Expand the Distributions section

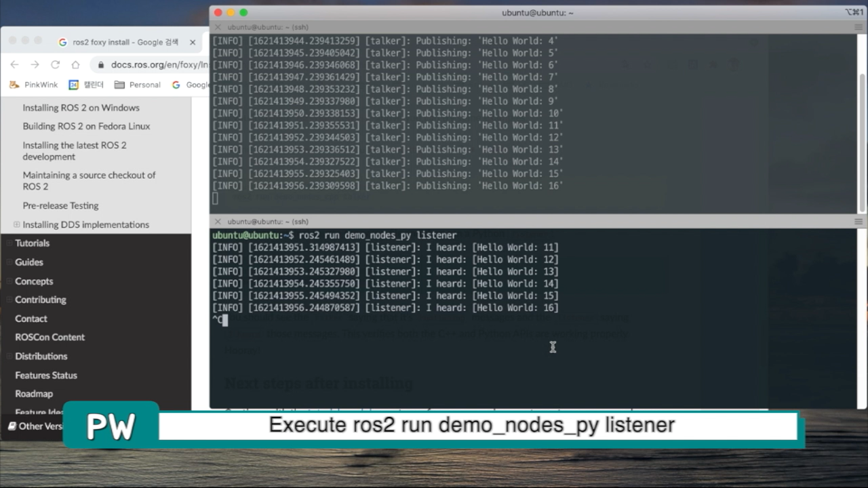point(9,356)
